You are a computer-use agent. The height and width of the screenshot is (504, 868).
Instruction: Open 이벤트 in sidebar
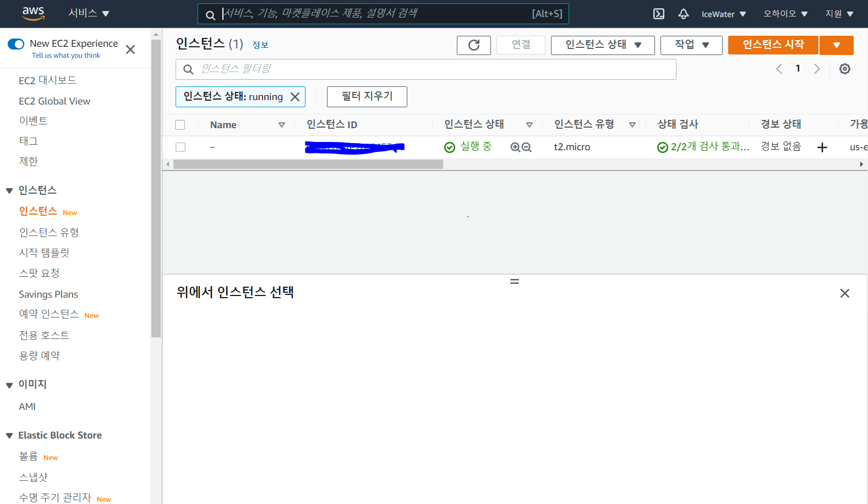point(33,120)
